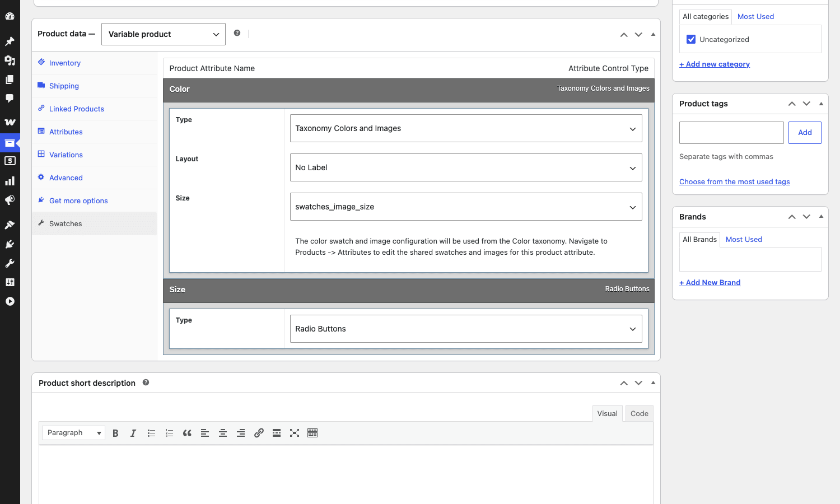
Task: Toggle bold in short description editor
Action: tap(115, 433)
